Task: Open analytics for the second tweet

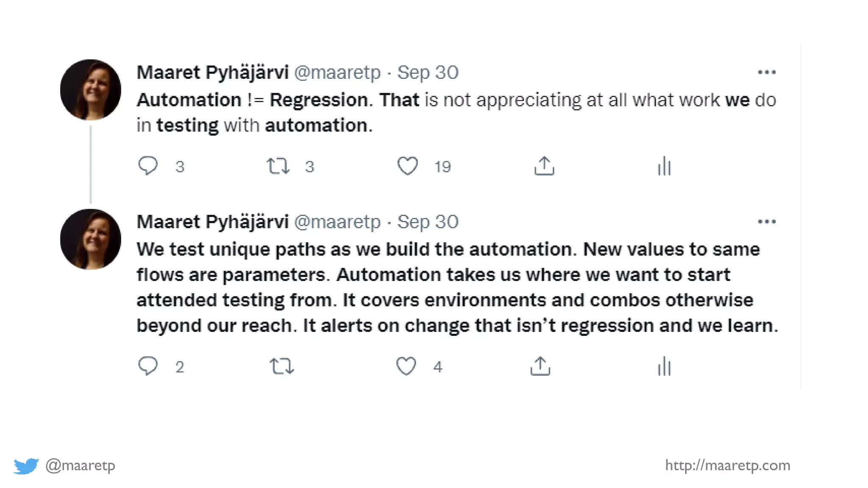Action: coord(664,366)
